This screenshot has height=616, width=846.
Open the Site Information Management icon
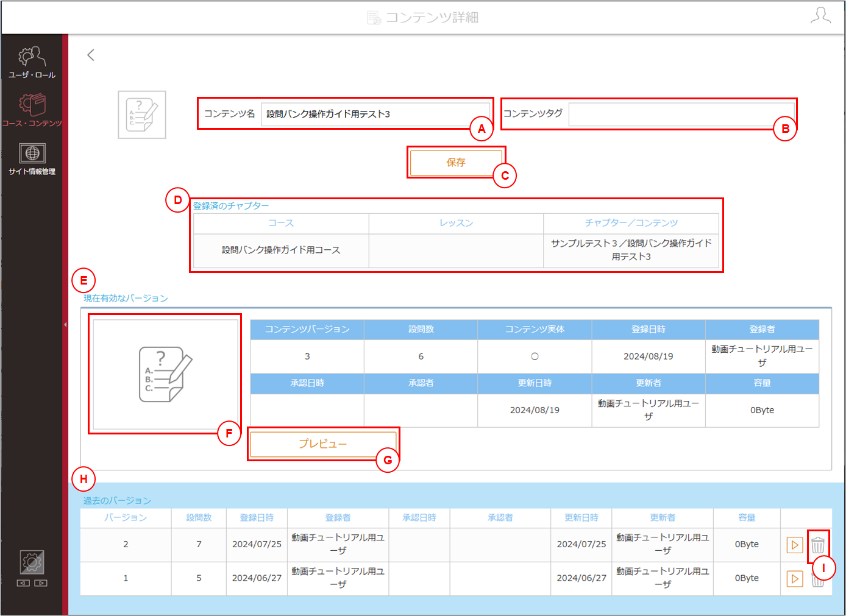[x=32, y=159]
